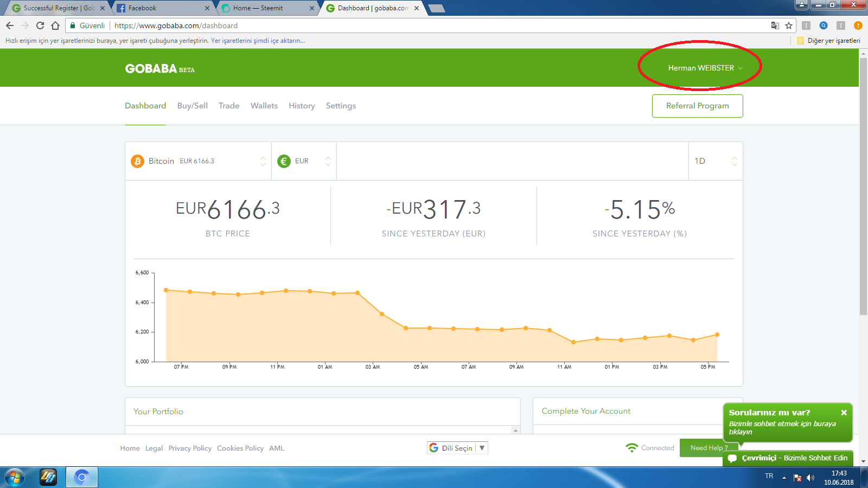Click the Referral Program button
Viewport: 868px width, 488px height.
click(x=698, y=106)
